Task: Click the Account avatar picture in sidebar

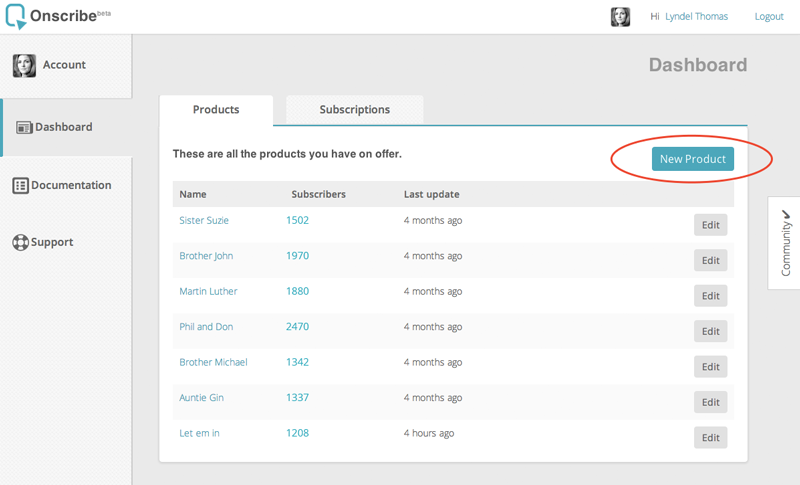Action: 24,66
